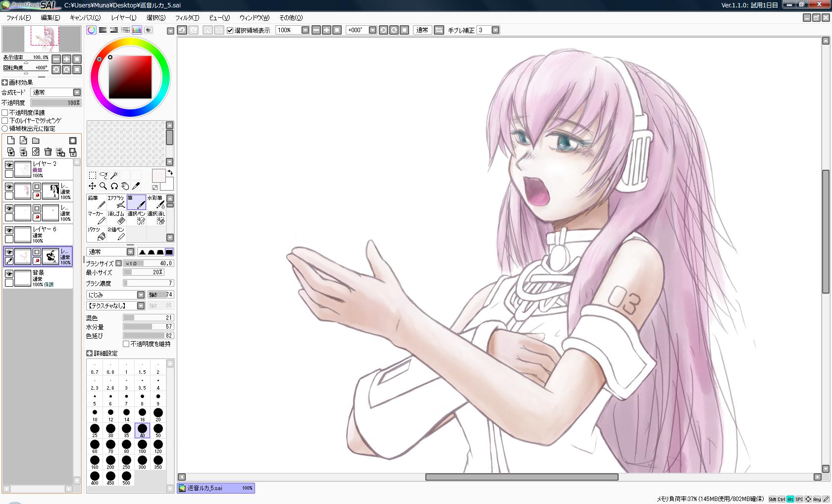Select the エアブラシ airbrush tool

click(116, 202)
